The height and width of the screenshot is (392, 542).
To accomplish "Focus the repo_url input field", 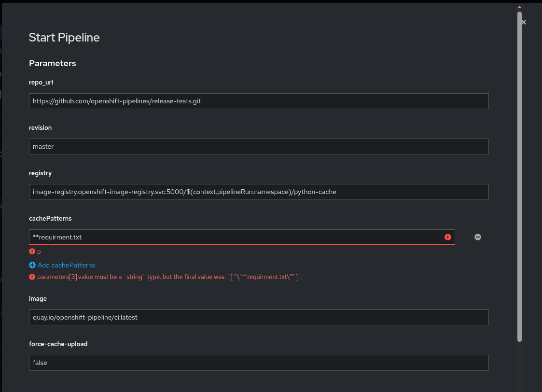I will pos(259,101).
